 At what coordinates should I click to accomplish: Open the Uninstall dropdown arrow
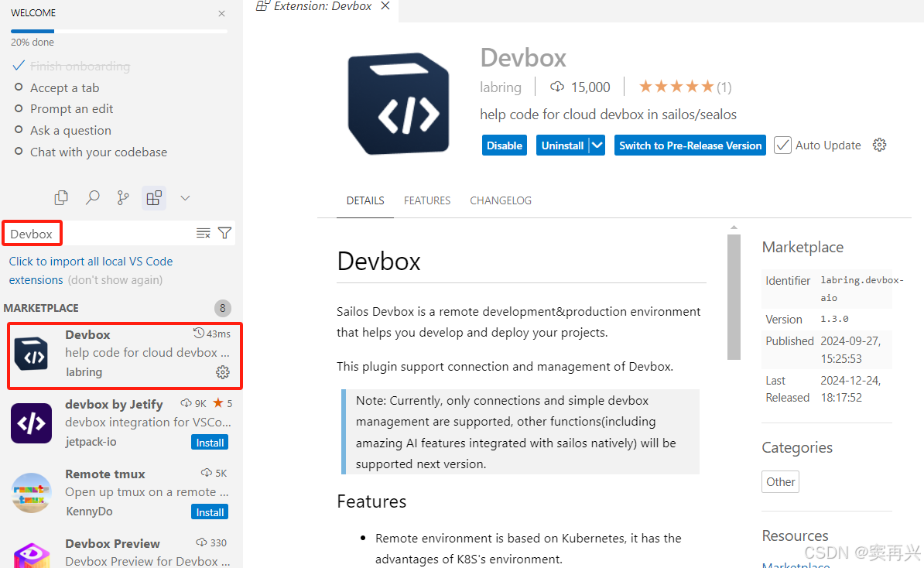(x=597, y=145)
